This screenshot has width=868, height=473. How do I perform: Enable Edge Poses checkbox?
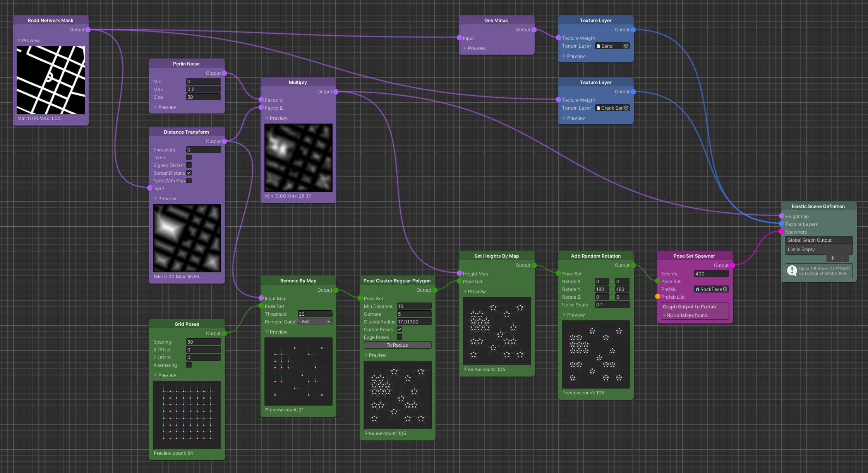(x=400, y=337)
